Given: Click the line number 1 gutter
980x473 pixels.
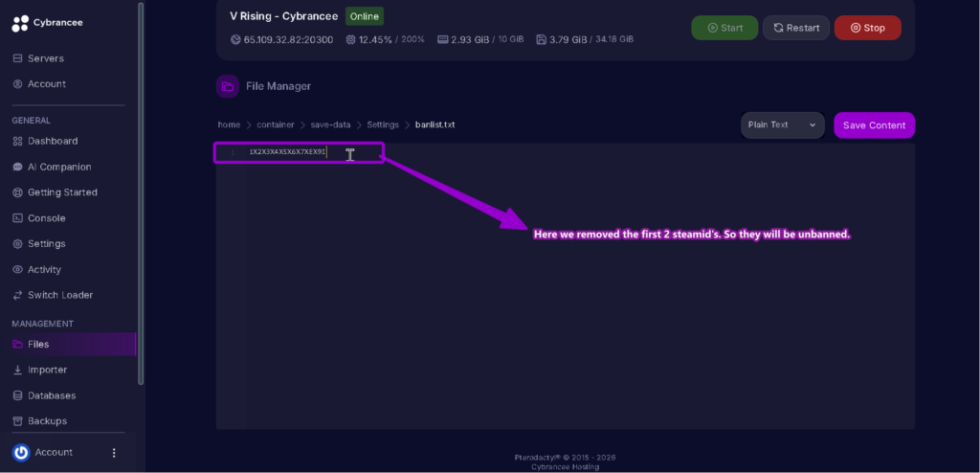Looking at the screenshot, I should [x=233, y=152].
